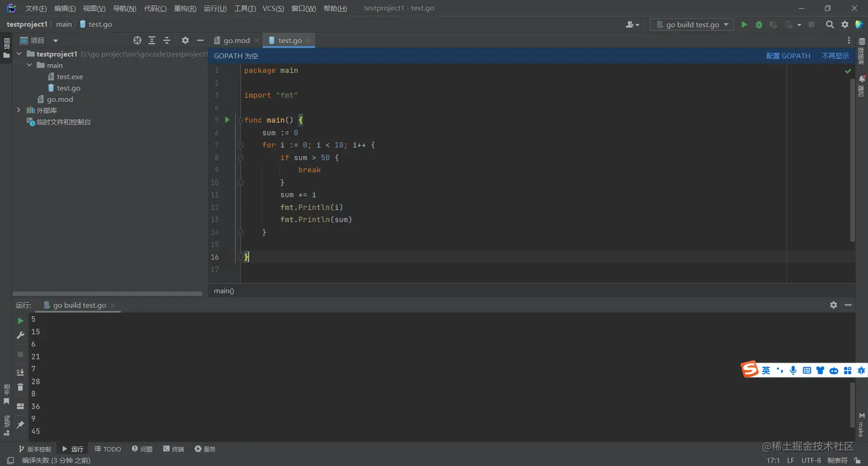Open the TODO tool window button
The image size is (868, 466).
point(108,449)
